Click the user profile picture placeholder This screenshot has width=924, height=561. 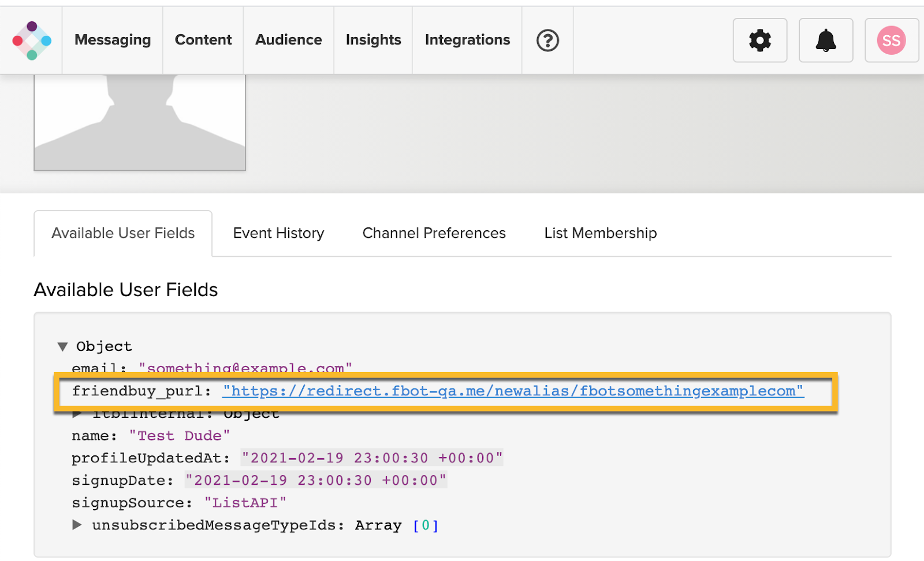click(x=140, y=122)
